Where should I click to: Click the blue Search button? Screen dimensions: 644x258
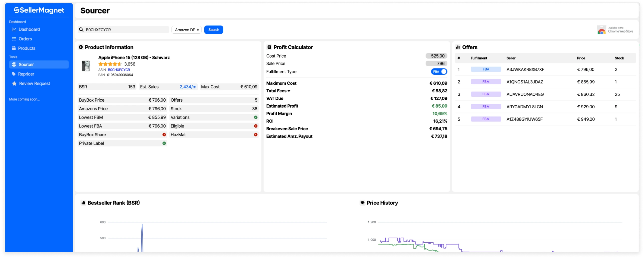click(x=214, y=30)
